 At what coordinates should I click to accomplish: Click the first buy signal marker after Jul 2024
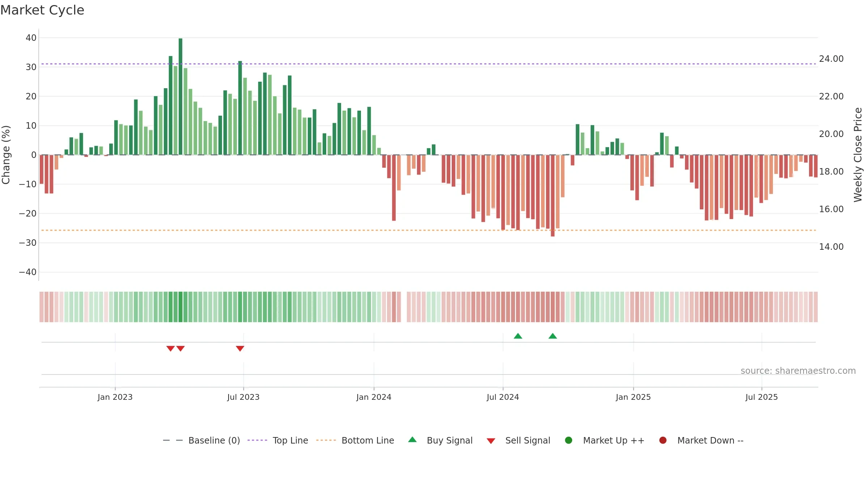click(518, 336)
